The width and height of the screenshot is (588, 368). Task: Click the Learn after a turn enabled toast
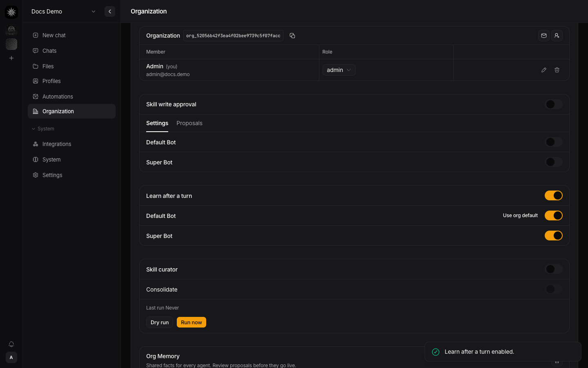[x=503, y=352]
